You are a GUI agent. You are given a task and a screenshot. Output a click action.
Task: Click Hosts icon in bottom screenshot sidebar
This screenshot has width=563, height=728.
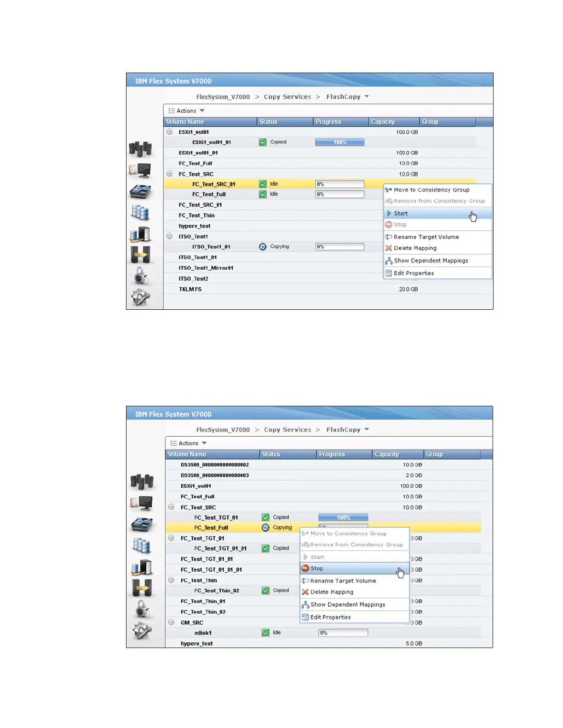click(x=142, y=568)
